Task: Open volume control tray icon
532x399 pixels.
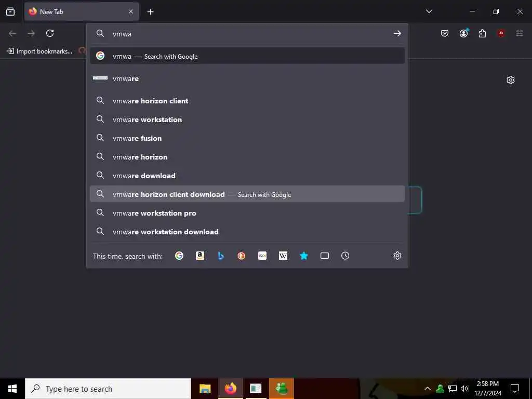Action: pos(464,389)
